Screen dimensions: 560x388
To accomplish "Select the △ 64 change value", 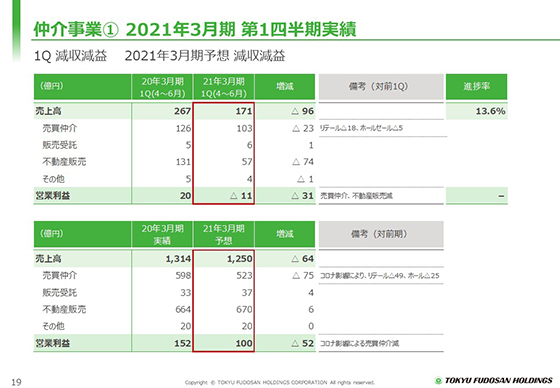I will pyautogui.click(x=302, y=259).
